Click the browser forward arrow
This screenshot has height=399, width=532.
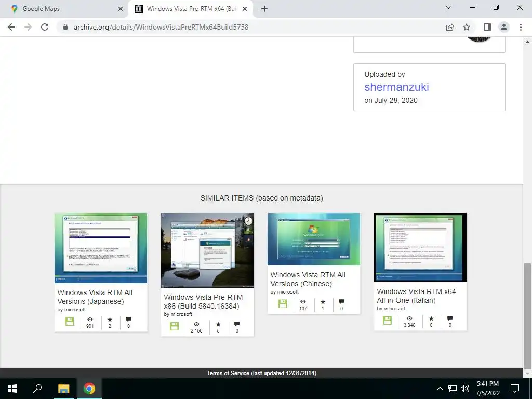[x=28, y=27]
